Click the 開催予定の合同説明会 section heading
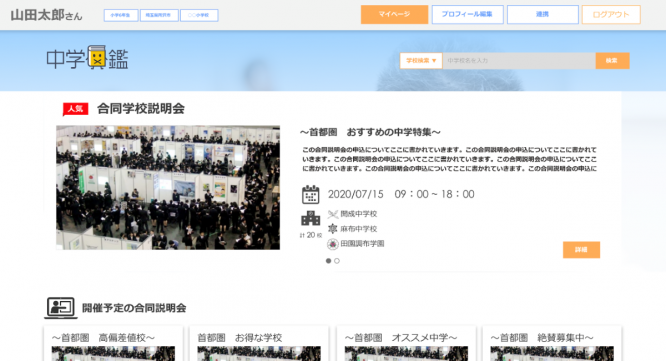The width and height of the screenshot is (666, 361). pyautogui.click(x=134, y=308)
